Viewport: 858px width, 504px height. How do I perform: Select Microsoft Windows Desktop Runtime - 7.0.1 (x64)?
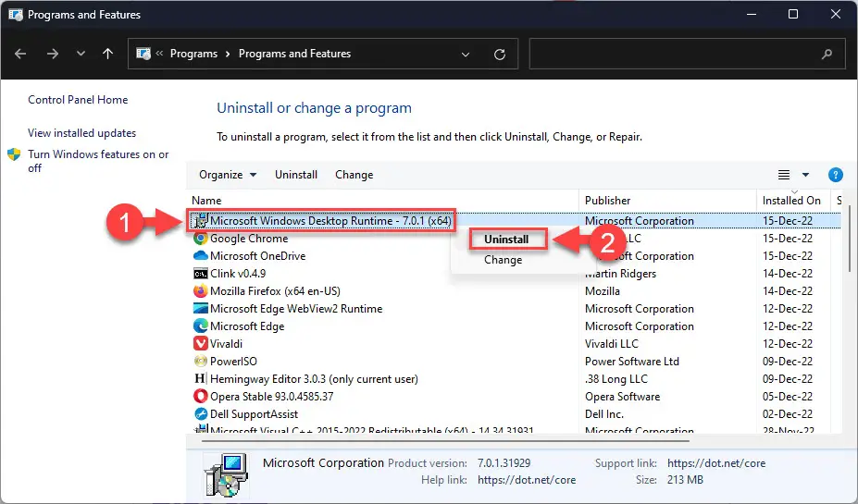click(330, 221)
